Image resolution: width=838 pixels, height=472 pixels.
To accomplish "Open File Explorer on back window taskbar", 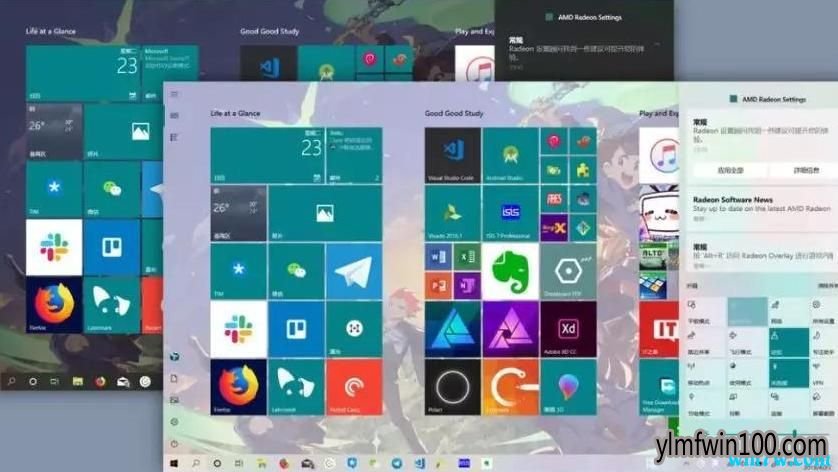I will coord(78,382).
